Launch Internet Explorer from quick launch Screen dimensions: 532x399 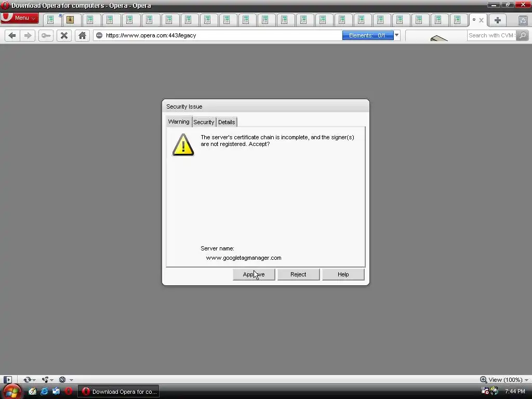coord(44,392)
